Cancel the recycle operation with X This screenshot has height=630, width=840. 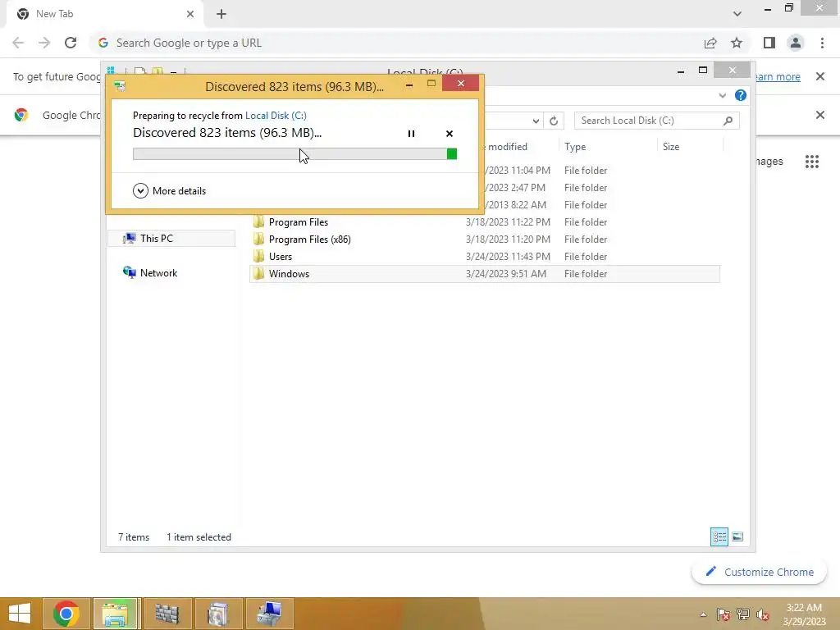tap(449, 134)
